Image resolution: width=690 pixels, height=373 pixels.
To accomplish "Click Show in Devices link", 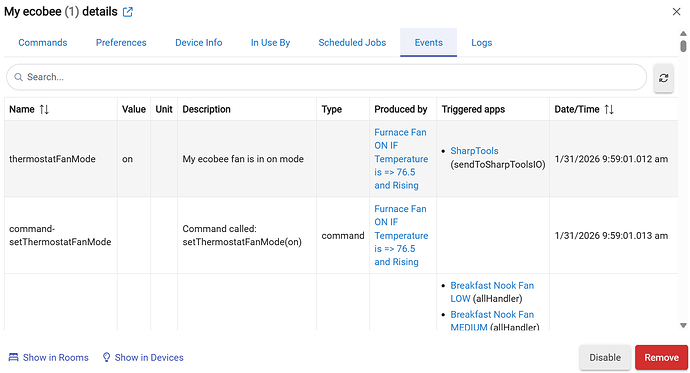I will (x=149, y=358).
